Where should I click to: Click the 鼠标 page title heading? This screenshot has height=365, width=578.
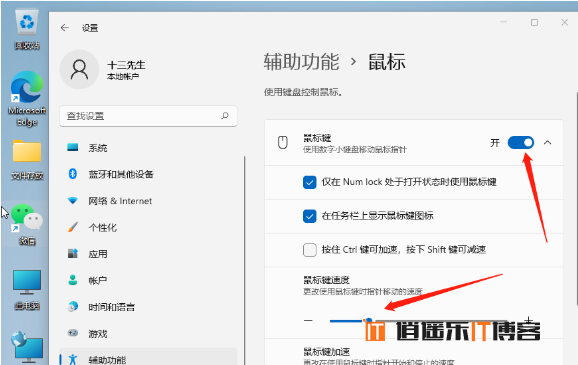pos(387,62)
